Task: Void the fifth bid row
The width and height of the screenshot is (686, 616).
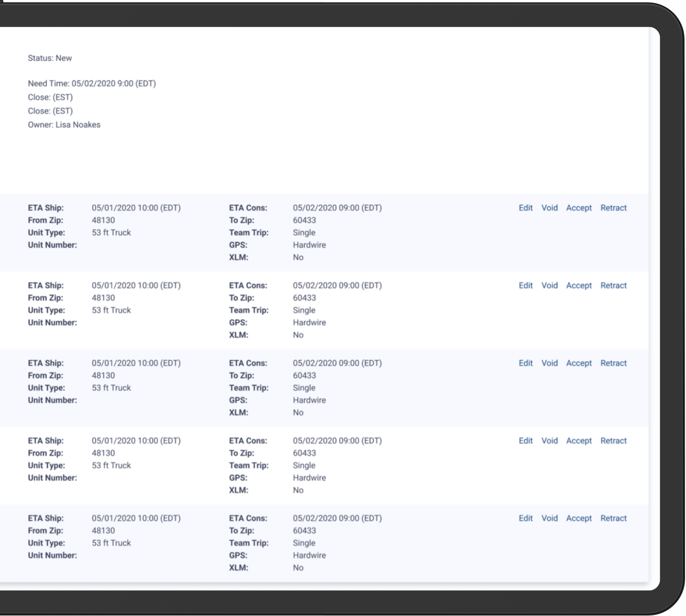Action: click(x=549, y=518)
